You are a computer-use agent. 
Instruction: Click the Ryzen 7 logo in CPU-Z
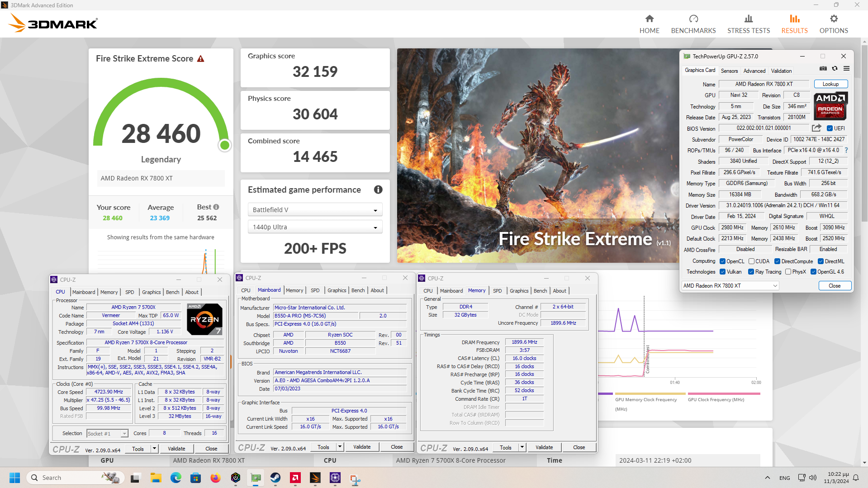(x=204, y=319)
